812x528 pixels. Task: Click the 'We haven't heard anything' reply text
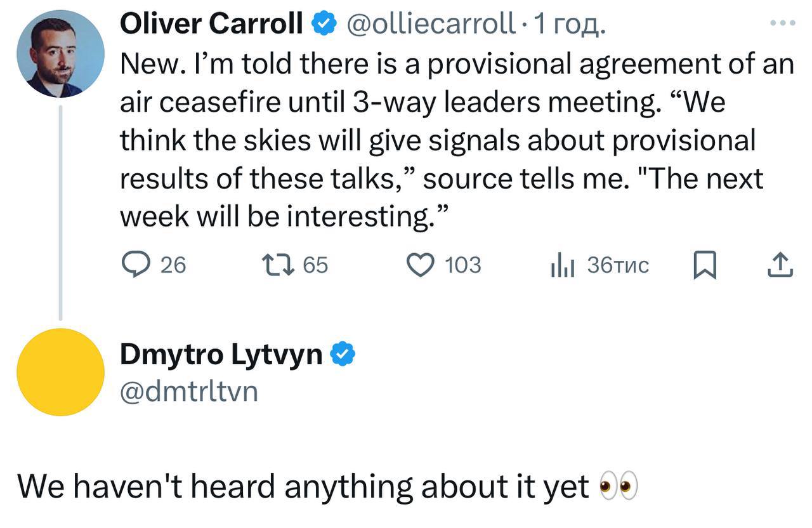click(x=303, y=487)
